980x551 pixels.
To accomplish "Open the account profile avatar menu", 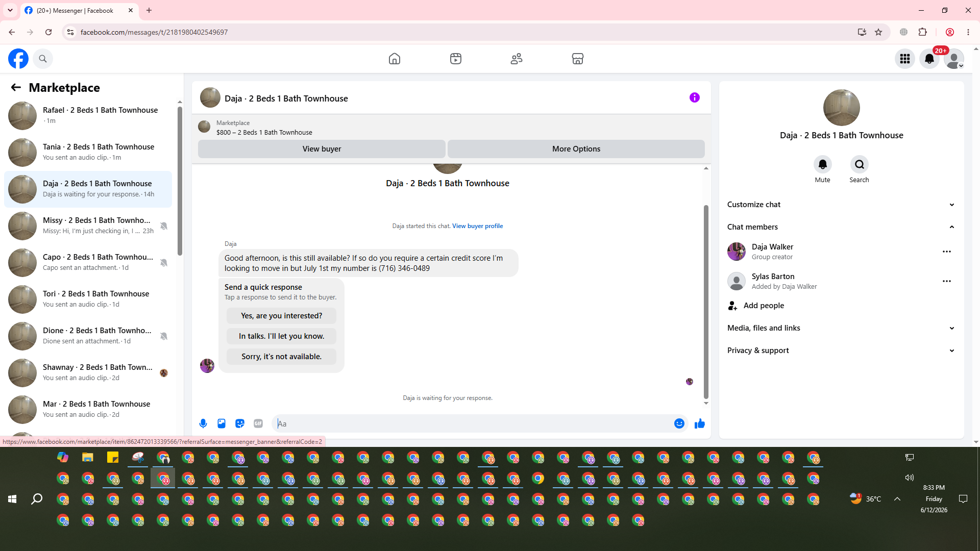I will pyautogui.click(x=954, y=59).
